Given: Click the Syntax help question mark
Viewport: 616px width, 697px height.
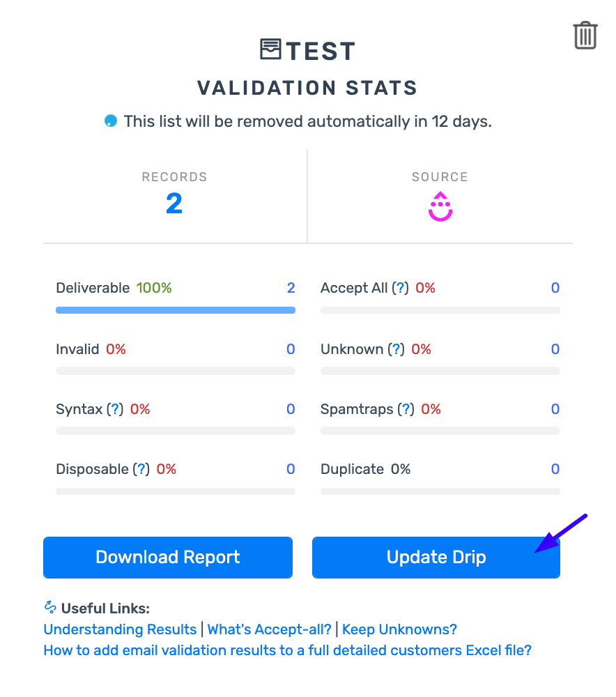Looking at the screenshot, I should pyautogui.click(x=115, y=409).
